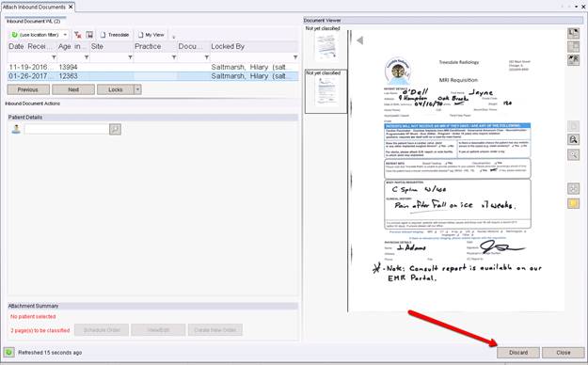Image resolution: width=588 pixels, height=365 pixels.
Task: Open the Locked By column filter
Action: (295, 57)
